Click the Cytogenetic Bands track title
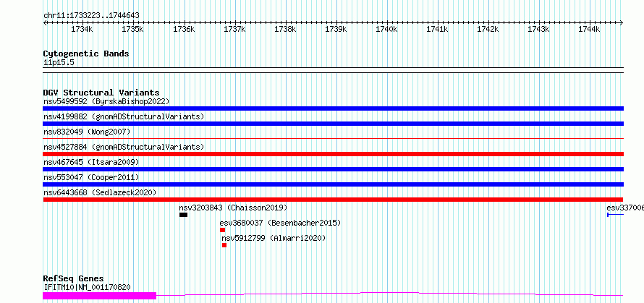The width and height of the screenshot is (644, 303). point(86,54)
